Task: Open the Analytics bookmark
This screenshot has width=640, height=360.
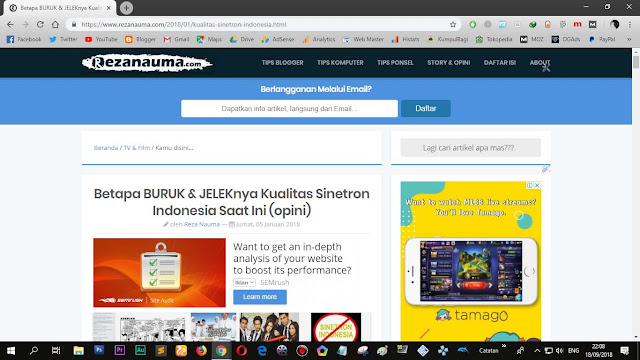Action: tap(318, 39)
